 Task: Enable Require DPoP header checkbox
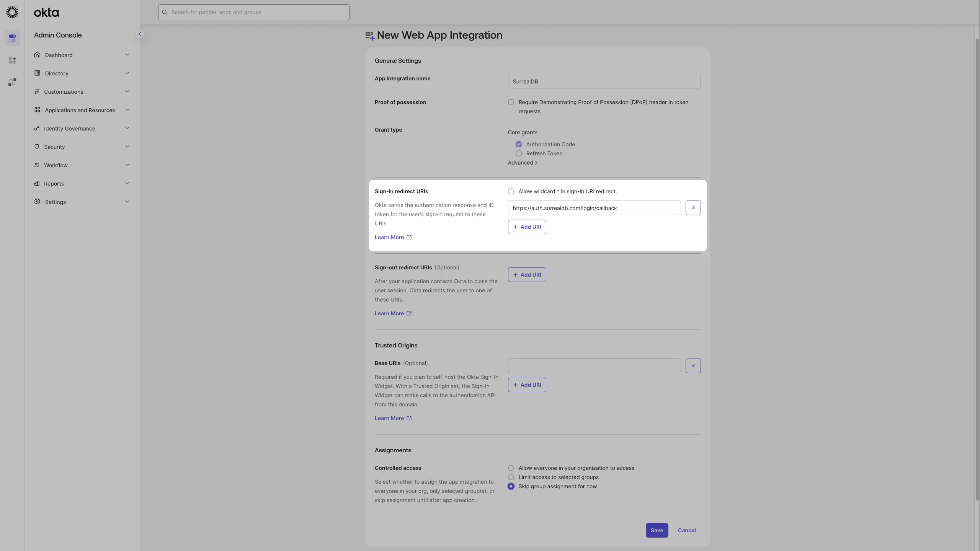coord(511,102)
